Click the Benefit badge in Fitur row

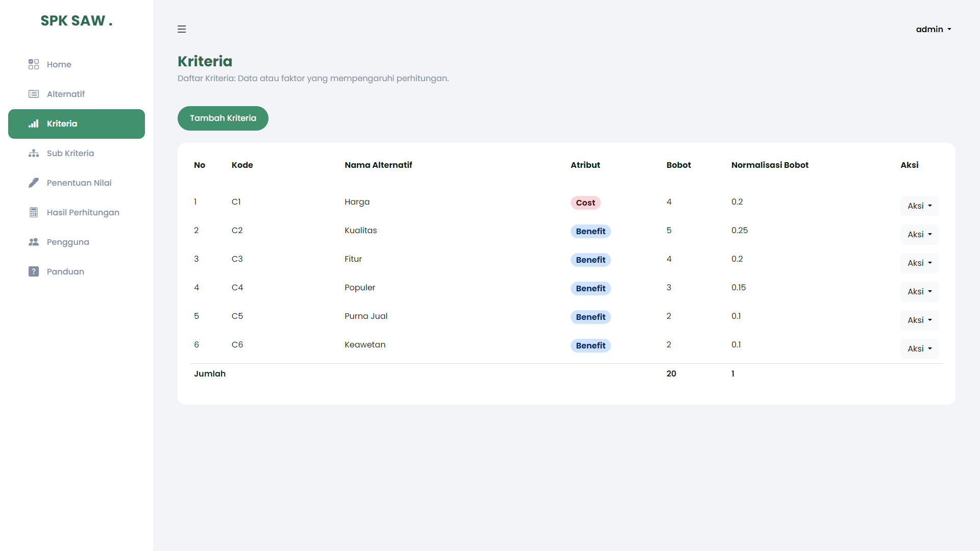(x=591, y=260)
